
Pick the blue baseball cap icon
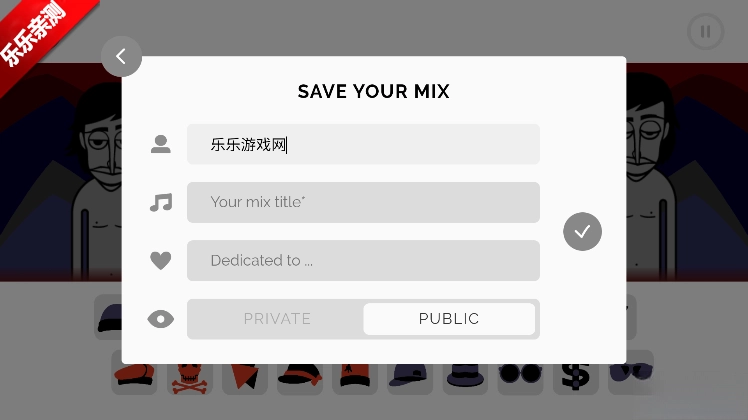(x=410, y=375)
